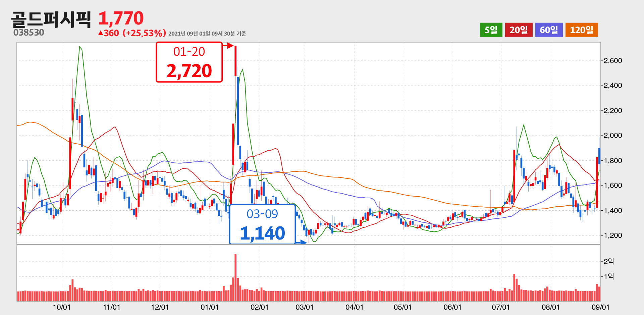644x315 pixels.
Task: Click the green 5일 moving average legend
Action: (491, 30)
